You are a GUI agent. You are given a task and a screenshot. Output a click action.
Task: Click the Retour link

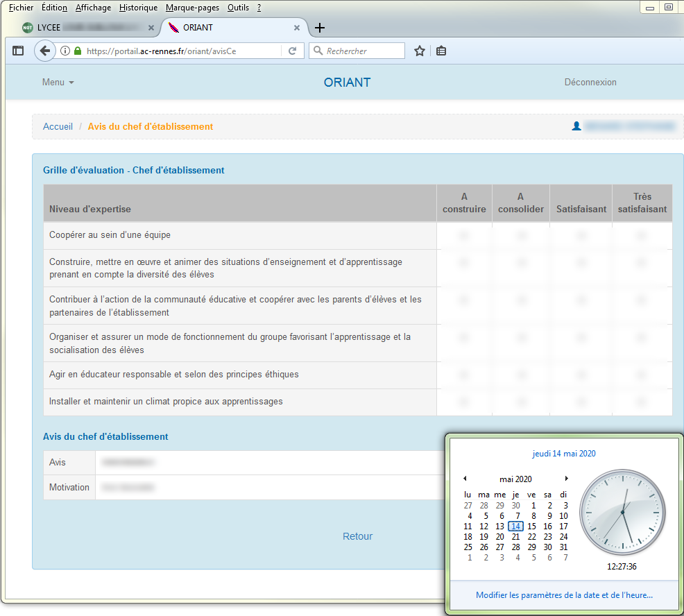(358, 537)
